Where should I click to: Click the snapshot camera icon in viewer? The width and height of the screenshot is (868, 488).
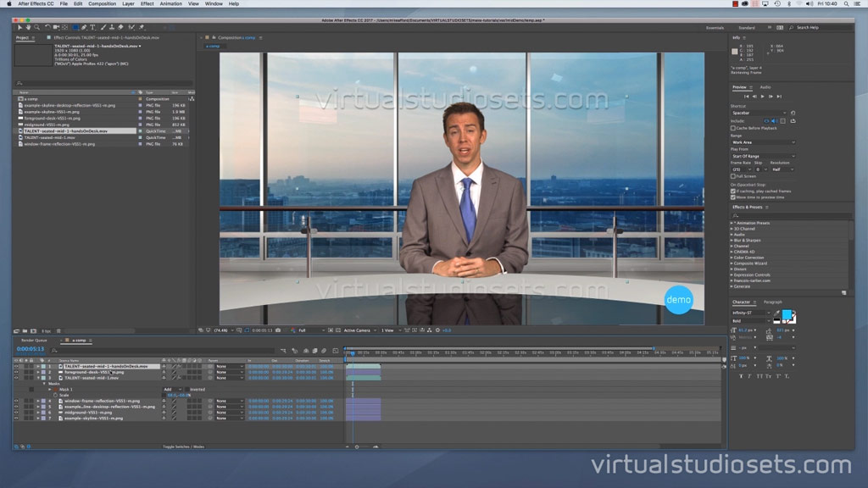point(278,330)
